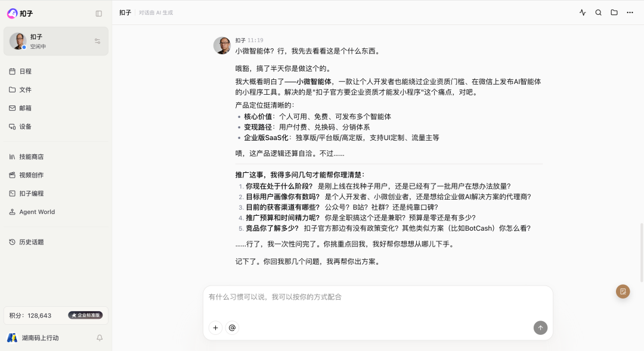Open the folder icon in header
This screenshot has height=351, width=644.
pyautogui.click(x=614, y=13)
